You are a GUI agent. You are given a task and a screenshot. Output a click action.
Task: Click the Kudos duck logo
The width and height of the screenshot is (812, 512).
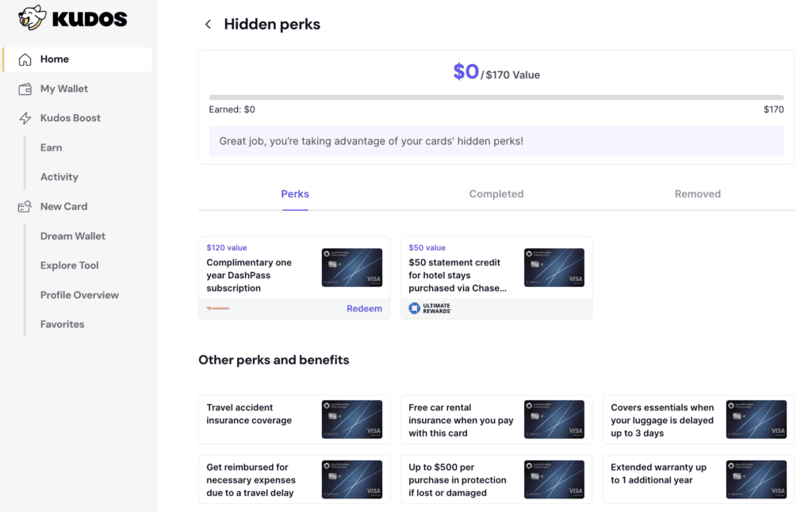(30, 17)
